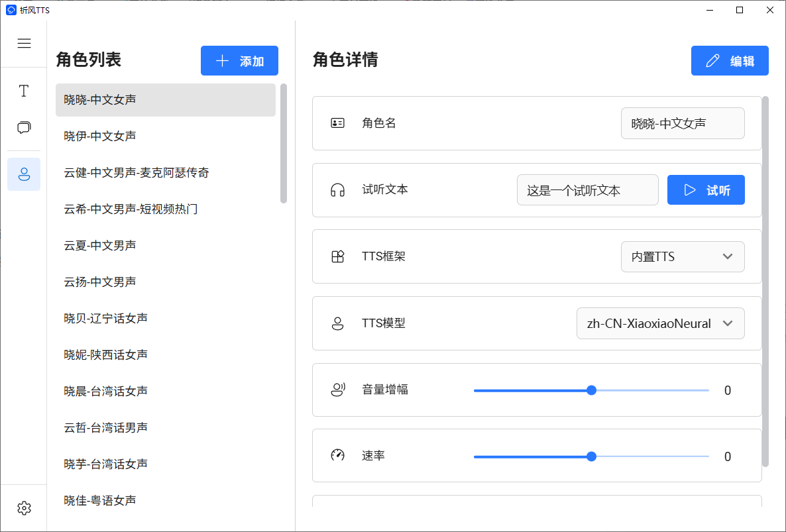This screenshot has width=786, height=532.
Task: Select the roles person icon in sidebar
Action: click(x=24, y=174)
